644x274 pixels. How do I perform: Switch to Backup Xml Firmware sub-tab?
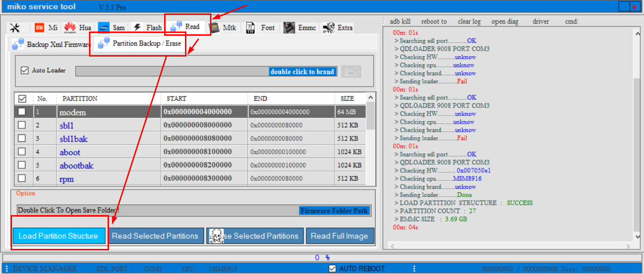pyautogui.click(x=51, y=45)
